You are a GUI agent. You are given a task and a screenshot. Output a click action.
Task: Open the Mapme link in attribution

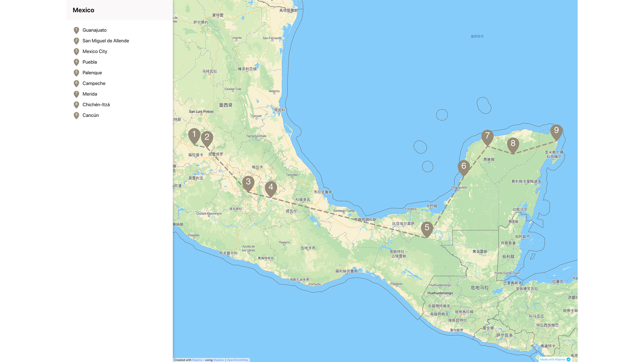197,360
